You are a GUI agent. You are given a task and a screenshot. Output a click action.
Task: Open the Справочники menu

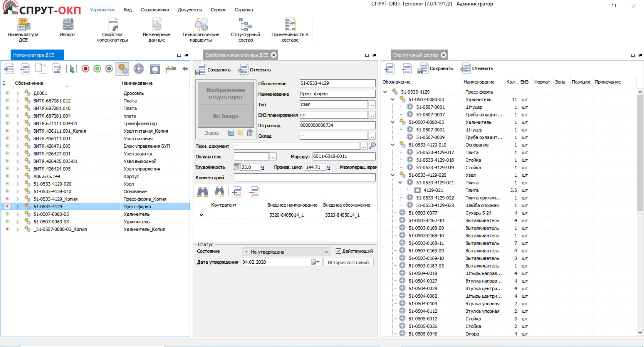155,10
